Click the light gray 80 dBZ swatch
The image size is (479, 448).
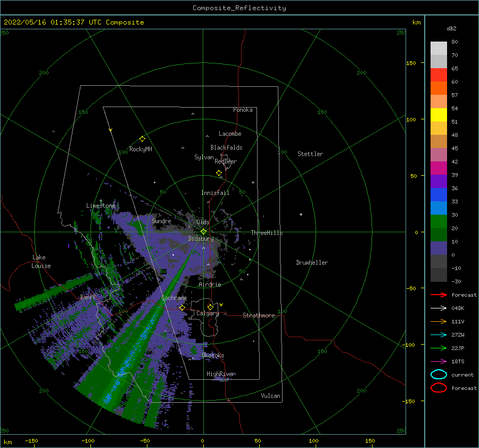tap(439, 48)
